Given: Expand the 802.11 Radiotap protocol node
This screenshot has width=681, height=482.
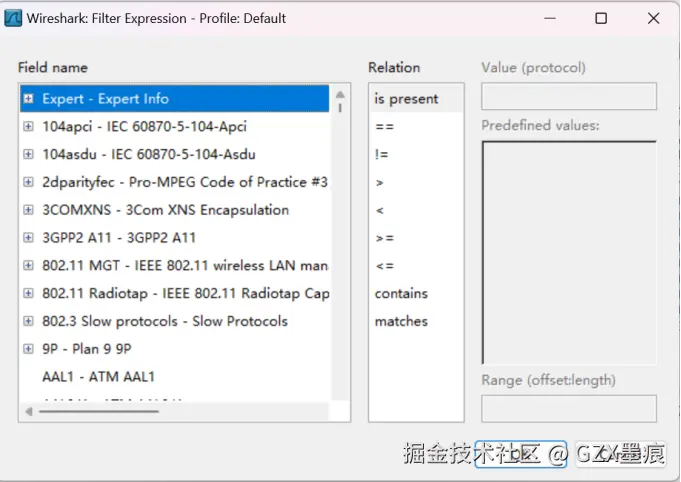Looking at the screenshot, I should point(28,293).
